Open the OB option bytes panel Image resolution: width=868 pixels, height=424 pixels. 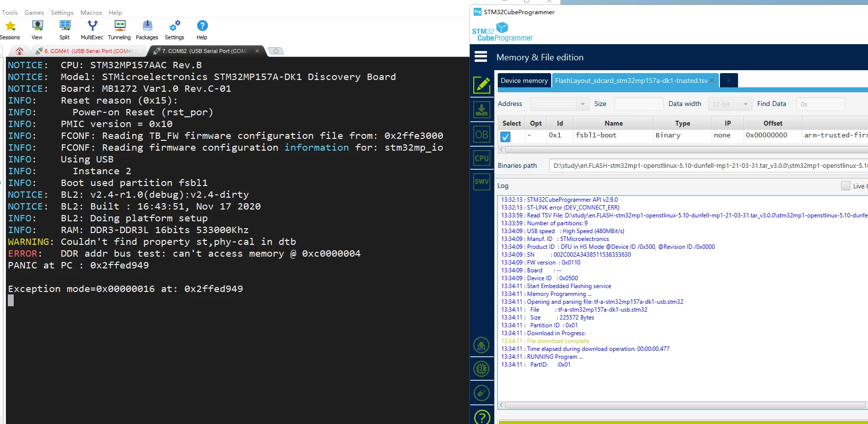point(482,134)
